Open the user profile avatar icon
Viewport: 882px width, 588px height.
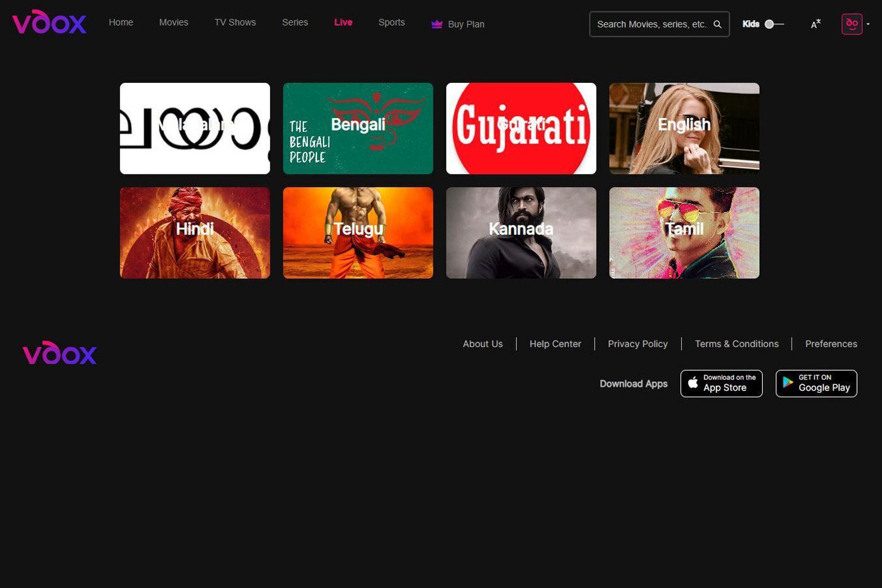click(852, 24)
